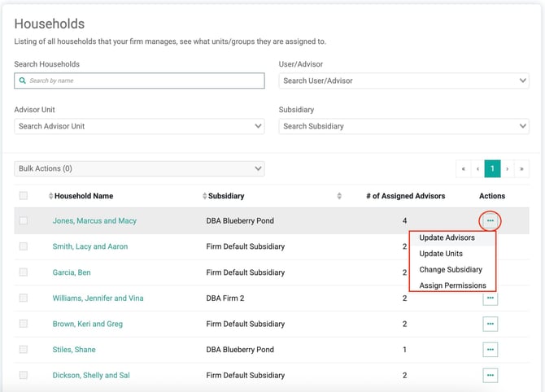Toggle the select-all checkbox in table header
The width and height of the screenshot is (545, 392).
(23, 195)
